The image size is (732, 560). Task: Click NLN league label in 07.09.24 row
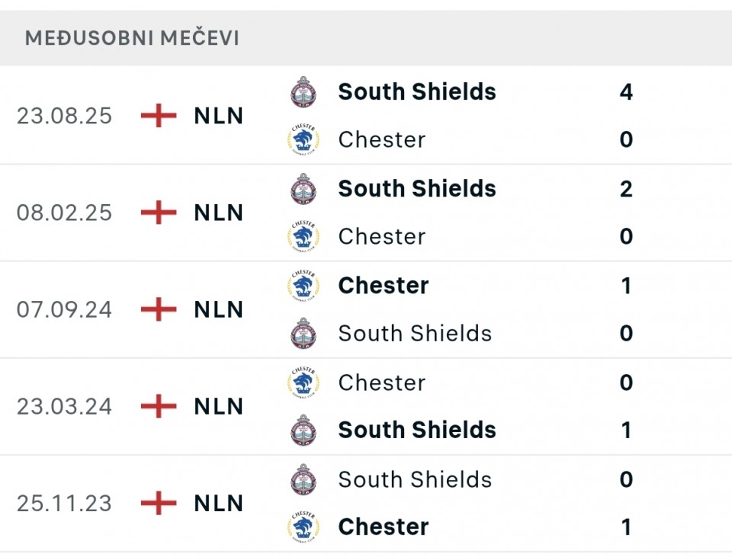[x=219, y=309]
